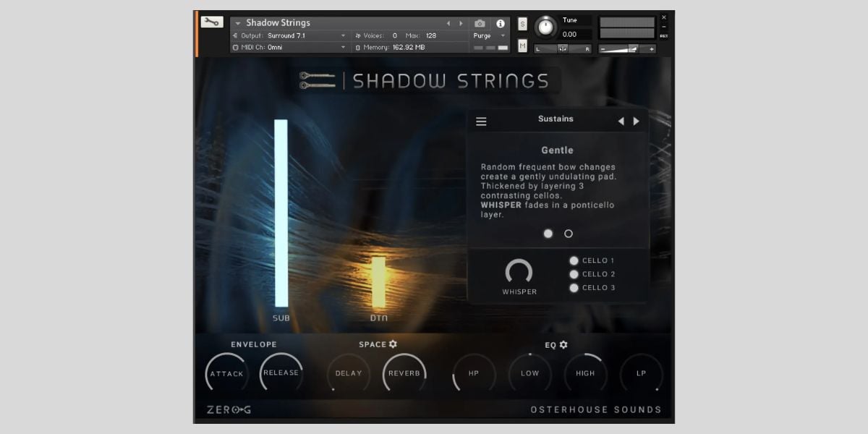
Task: Select the first page dot
Action: pos(548,234)
